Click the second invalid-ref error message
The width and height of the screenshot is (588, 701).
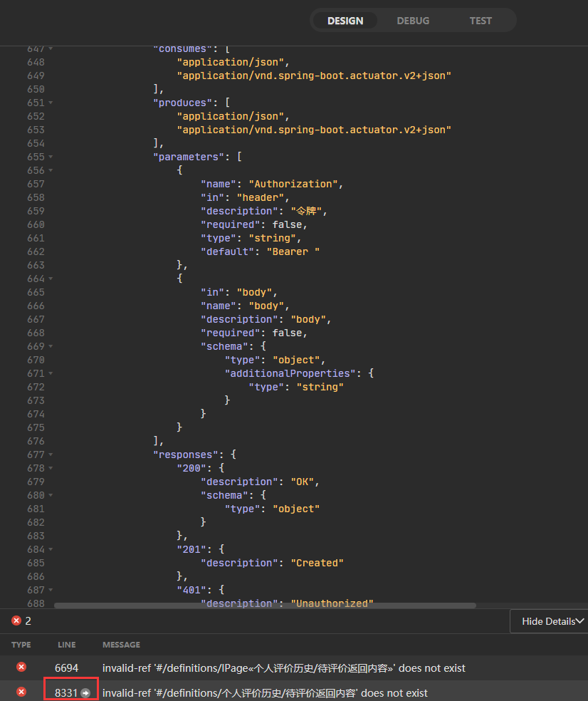point(265,693)
